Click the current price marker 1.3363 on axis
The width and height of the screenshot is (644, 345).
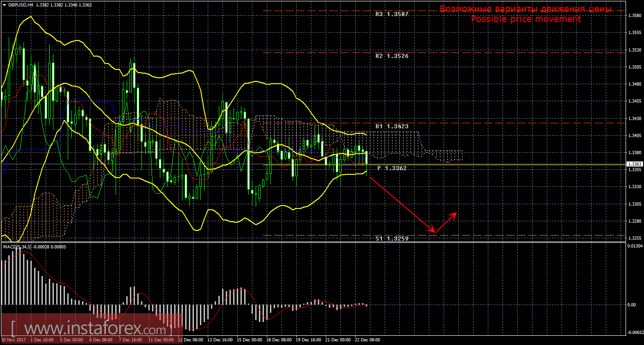pyautogui.click(x=634, y=164)
